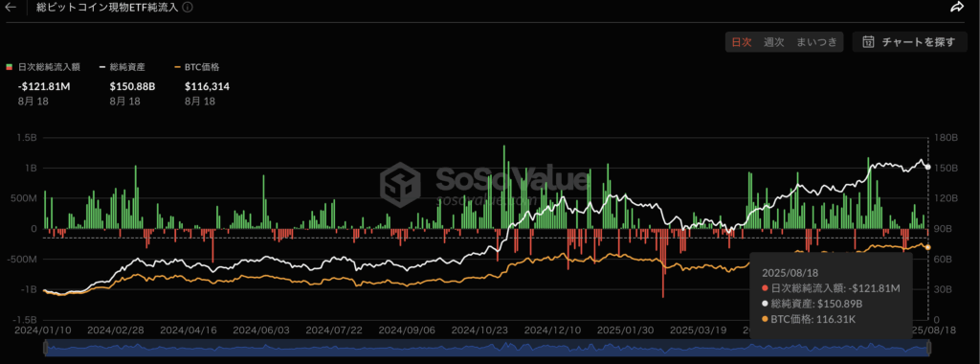Click calendar icon in チャートを探す button
The image size is (980, 364).
pos(868,42)
